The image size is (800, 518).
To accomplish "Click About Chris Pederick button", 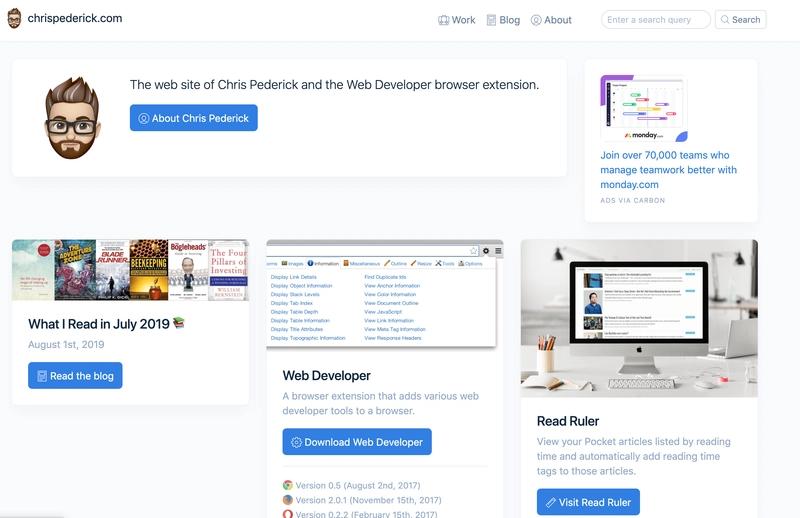I will (x=193, y=118).
